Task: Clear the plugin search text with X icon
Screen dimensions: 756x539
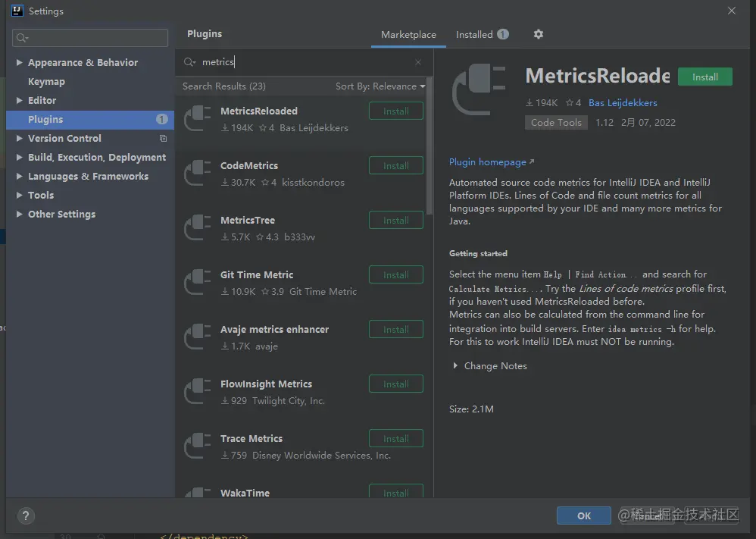Action: click(418, 62)
